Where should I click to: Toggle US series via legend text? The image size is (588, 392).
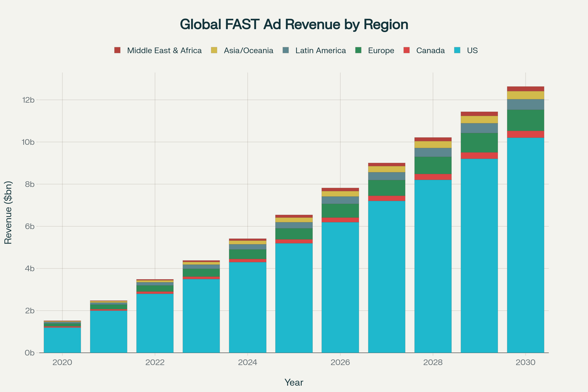coord(472,50)
